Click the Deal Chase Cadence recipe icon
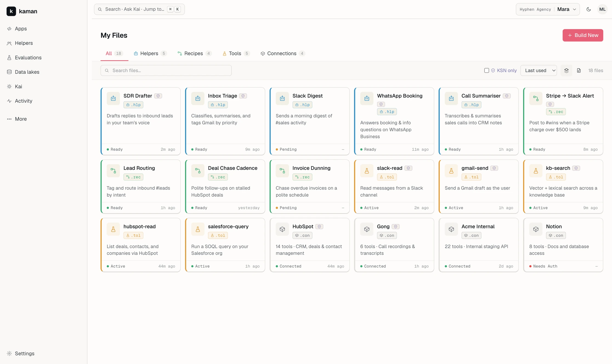The image size is (612, 364). (198, 171)
